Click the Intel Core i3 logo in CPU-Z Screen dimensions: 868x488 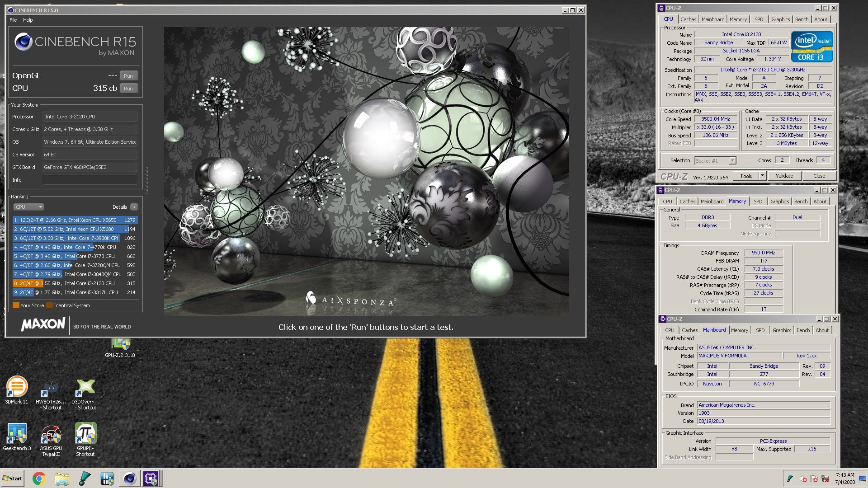812,47
